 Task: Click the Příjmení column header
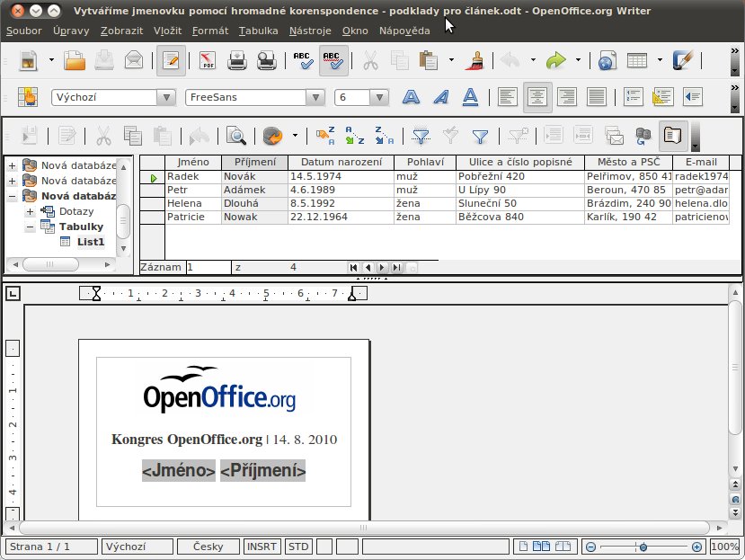tap(254, 162)
